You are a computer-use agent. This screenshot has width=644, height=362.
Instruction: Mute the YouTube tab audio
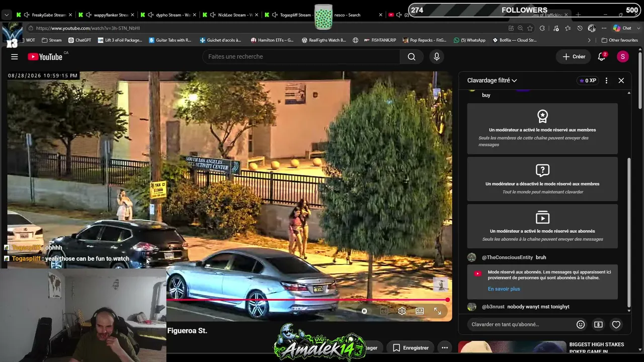(399, 15)
